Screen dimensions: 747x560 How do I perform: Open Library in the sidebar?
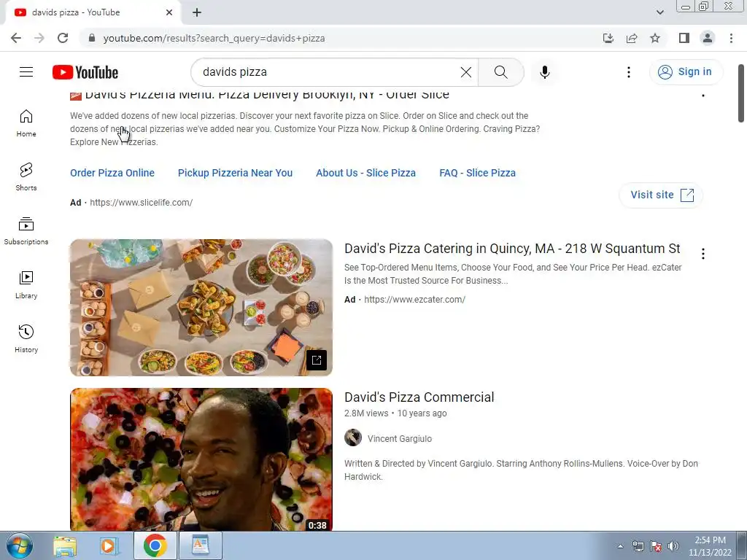tap(26, 285)
